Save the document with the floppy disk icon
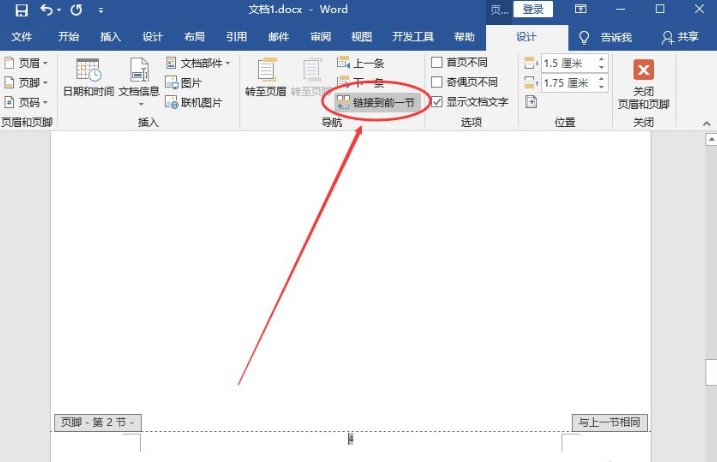This screenshot has width=717, height=462. tap(21, 10)
